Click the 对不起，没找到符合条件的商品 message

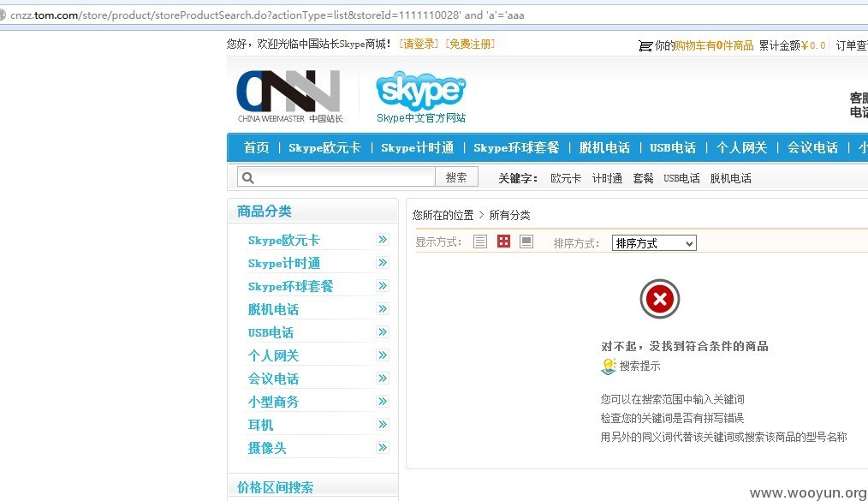[685, 347]
